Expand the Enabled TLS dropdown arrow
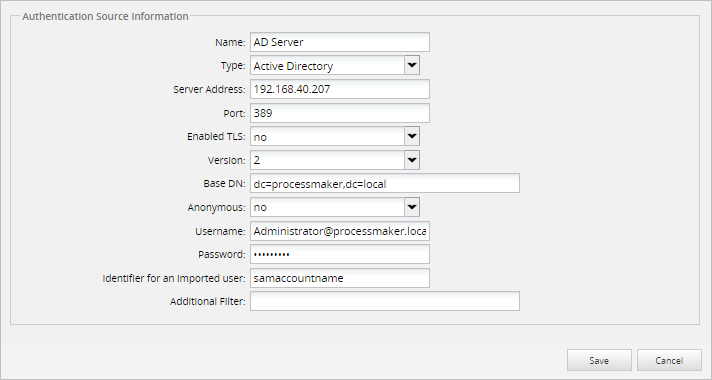The width and height of the screenshot is (712, 380). pos(412,136)
